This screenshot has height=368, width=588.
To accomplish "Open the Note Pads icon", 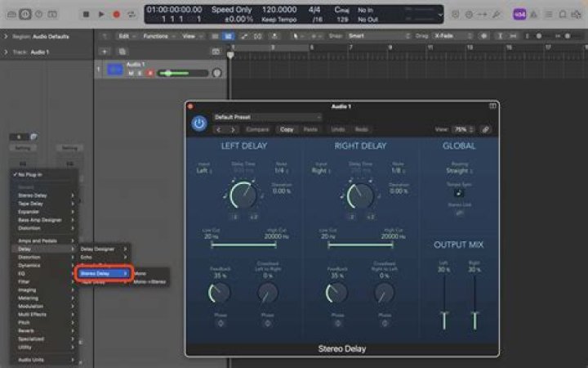I will pos(563,14).
